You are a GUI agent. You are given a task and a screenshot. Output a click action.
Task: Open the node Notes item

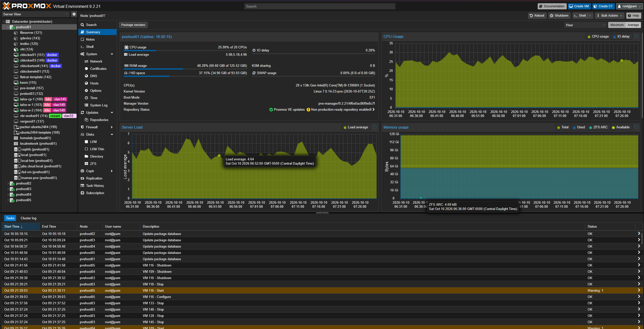90,39
